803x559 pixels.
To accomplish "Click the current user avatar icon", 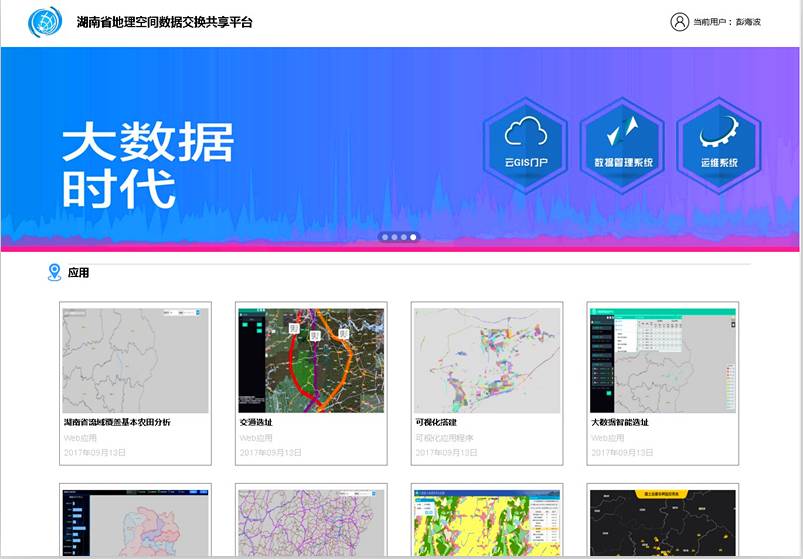I will [679, 22].
